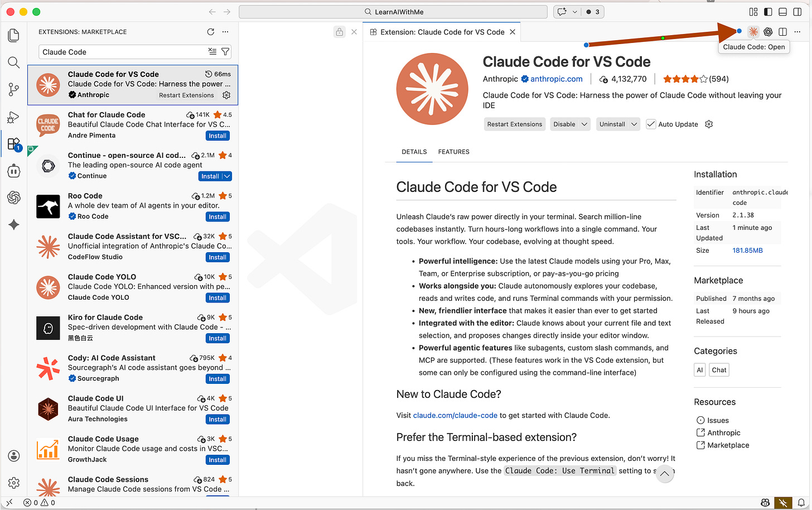Open the notifications bell in status bar
Image resolution: width=812 pixels, height=510 pixels.
(x=801, y=503)
